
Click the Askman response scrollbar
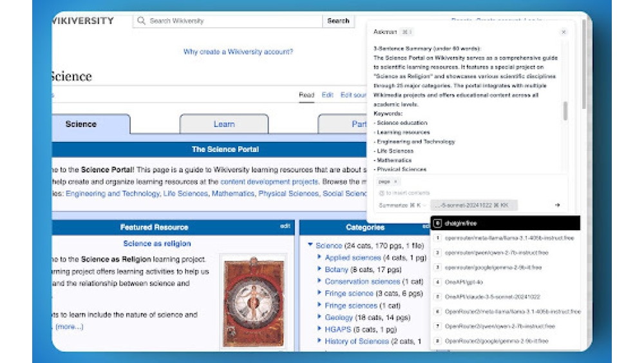(565, 111)
